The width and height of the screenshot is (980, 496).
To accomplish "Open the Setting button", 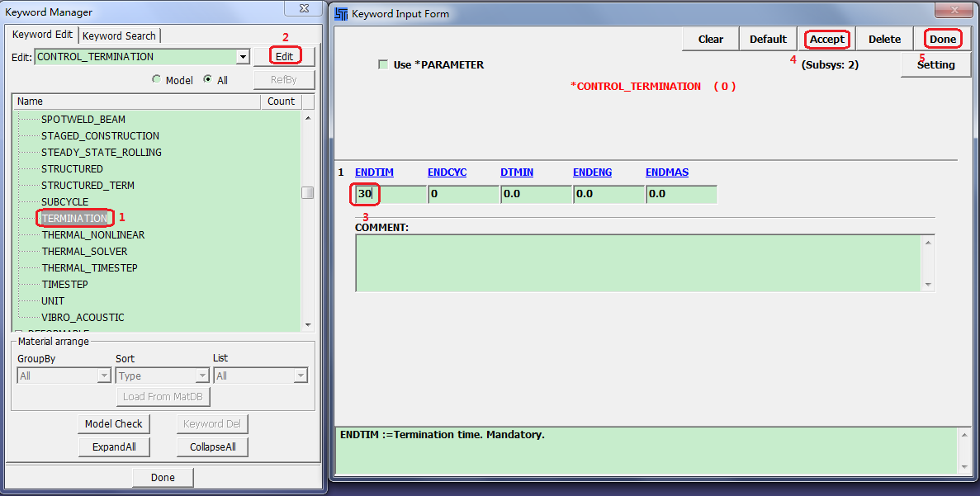I will (935, 65).
